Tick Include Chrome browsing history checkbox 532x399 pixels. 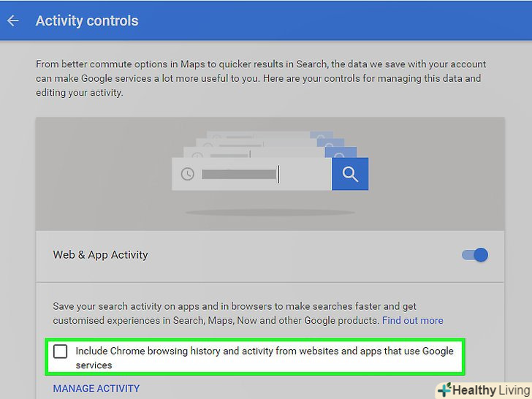[61, 351]
